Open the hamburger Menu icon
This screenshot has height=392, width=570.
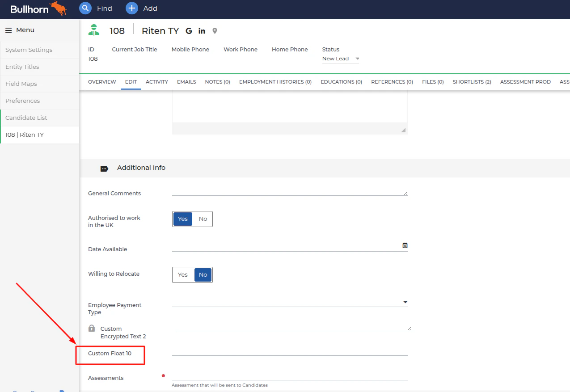[8, 30]
